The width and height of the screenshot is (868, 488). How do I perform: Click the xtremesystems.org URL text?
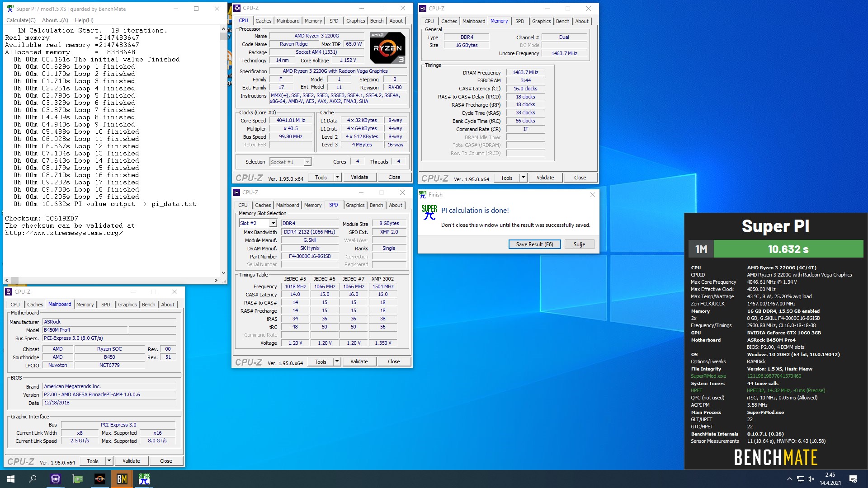(64, 233)
